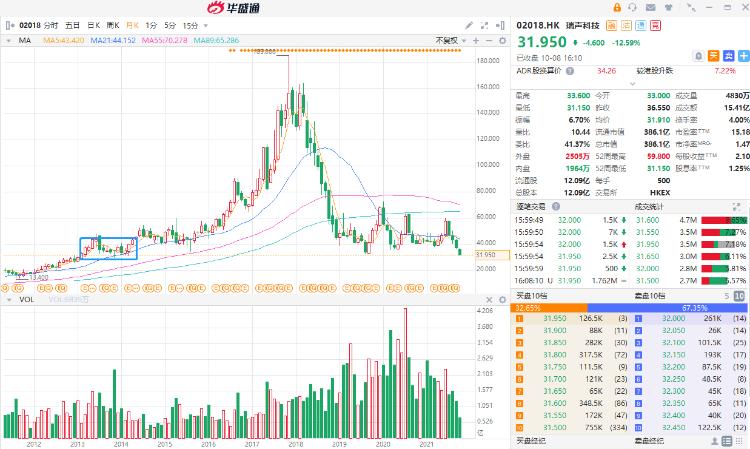
Task: Click the 31.600 trade statistics bar row
Action: (x=691, y=220)
